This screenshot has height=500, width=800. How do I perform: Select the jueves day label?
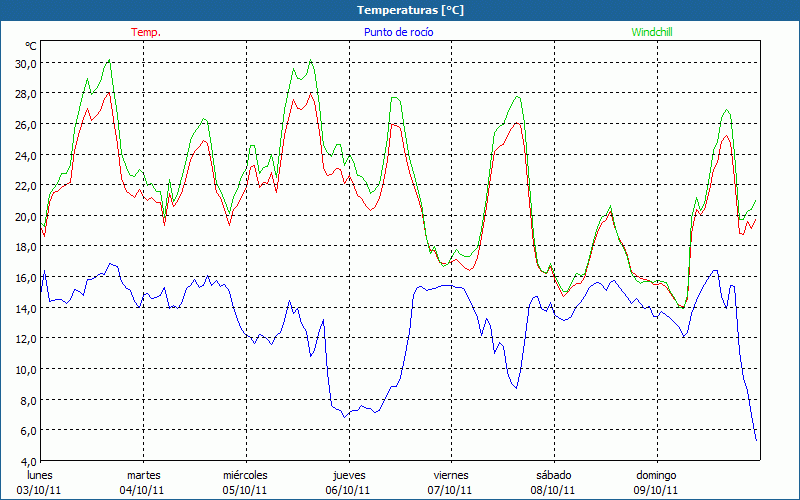click(x=348, y=475)
